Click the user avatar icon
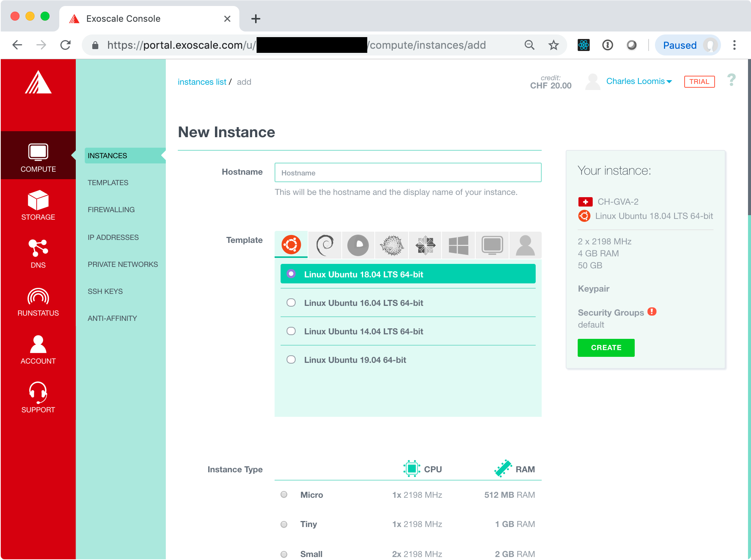This screenshot has height=560, width=751. coord(593,81)
